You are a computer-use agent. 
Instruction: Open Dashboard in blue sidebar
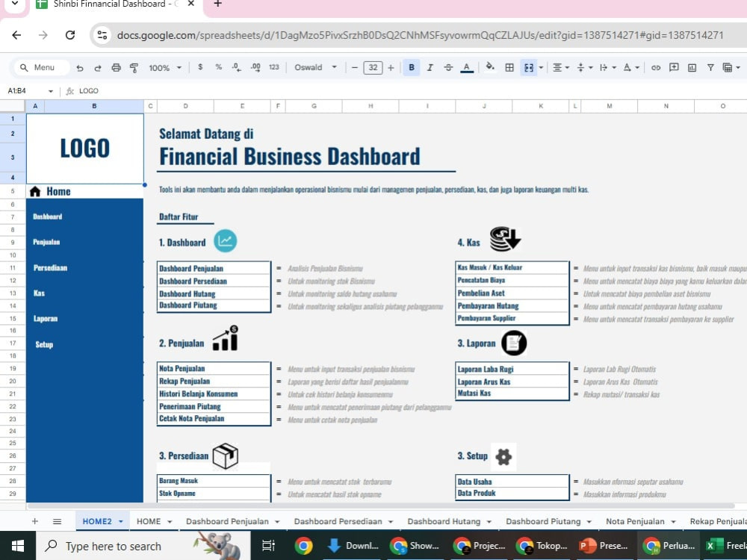tap(48, 217)
